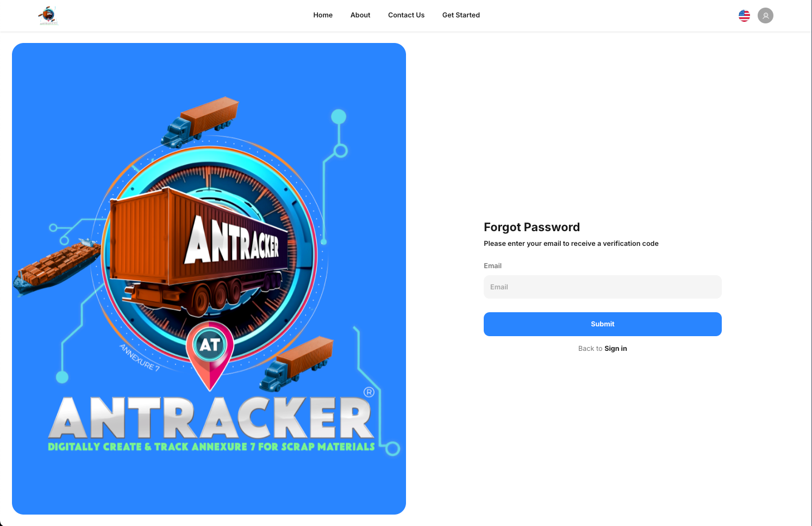Click the small truck above the dial
812x526 pixels.
pos(200,122)
